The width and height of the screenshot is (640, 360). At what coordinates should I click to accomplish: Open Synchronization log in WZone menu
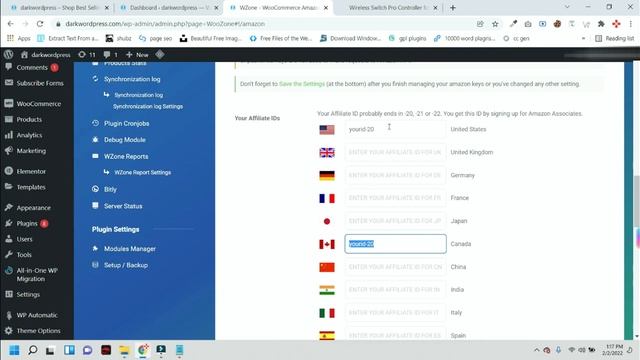tap(132, 79)
